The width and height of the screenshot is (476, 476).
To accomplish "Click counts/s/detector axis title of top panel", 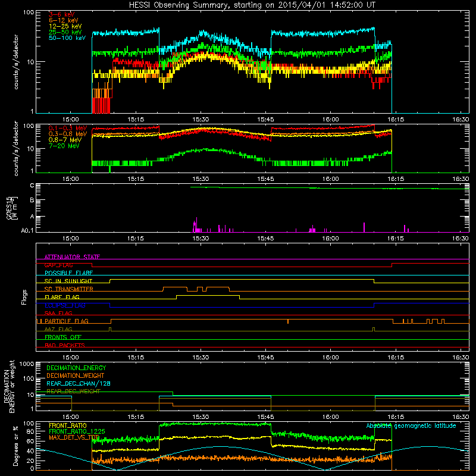I will pos(16,62).
